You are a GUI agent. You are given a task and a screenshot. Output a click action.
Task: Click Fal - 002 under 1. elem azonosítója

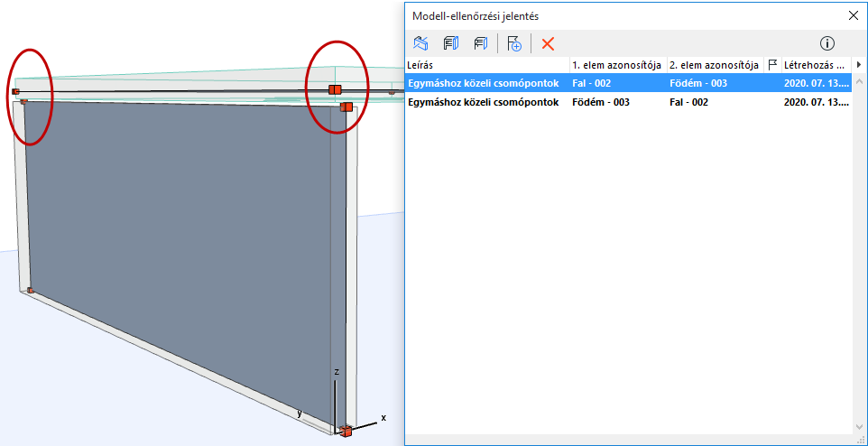(591, 84)
